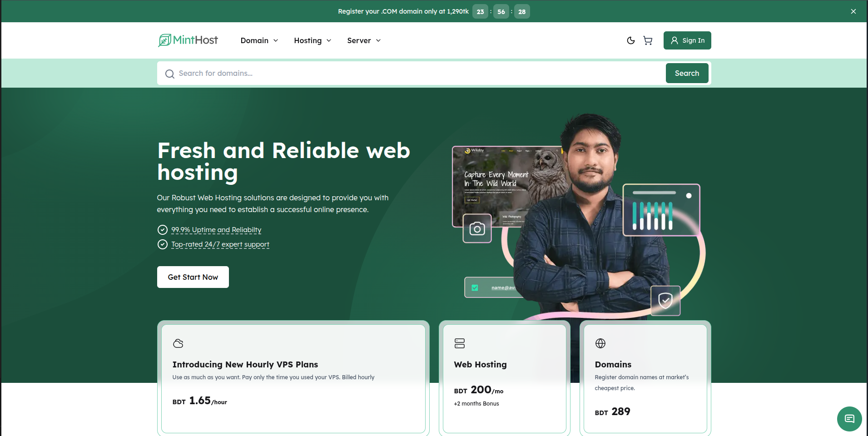The image size is (868, 436).
Task: Expand the Hosting dropdown menu
Action: [x=312, y=40]
